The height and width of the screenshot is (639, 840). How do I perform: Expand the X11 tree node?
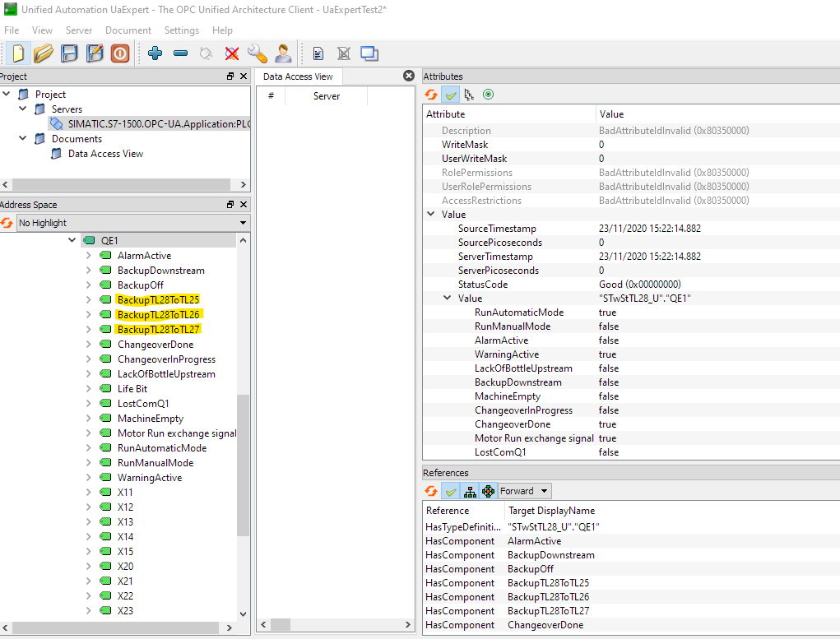click(x=88, y=492)
